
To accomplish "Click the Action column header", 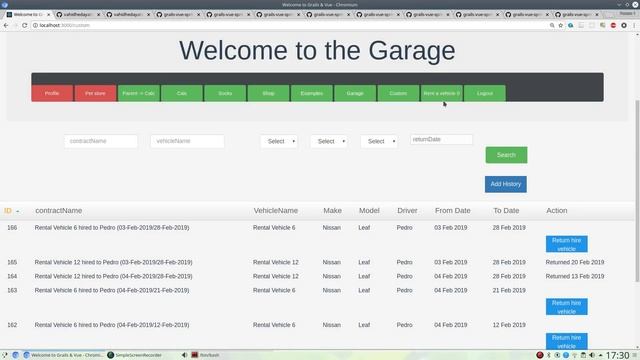I will [557, 211].
